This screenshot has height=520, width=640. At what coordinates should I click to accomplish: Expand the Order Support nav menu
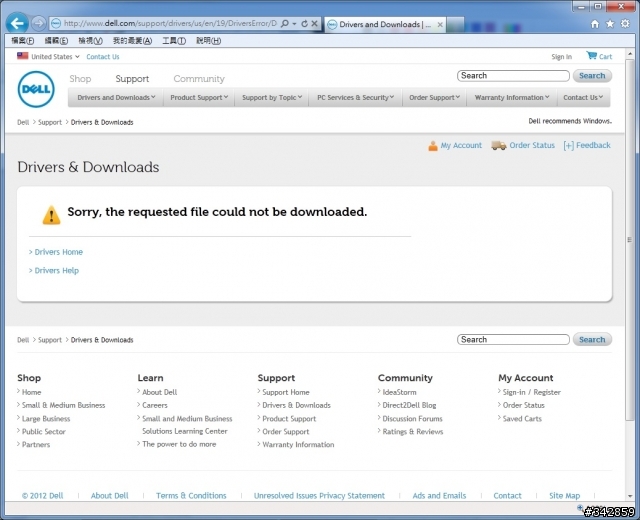[x=434, y=98]
